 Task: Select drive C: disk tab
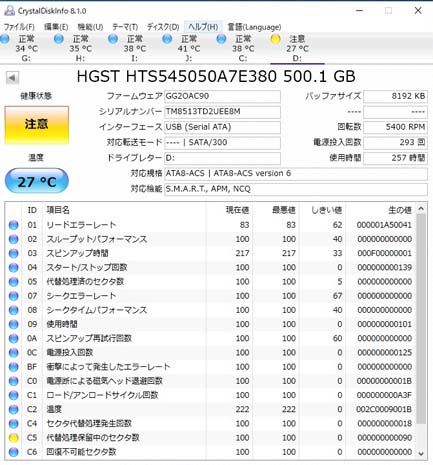[243, 48]
